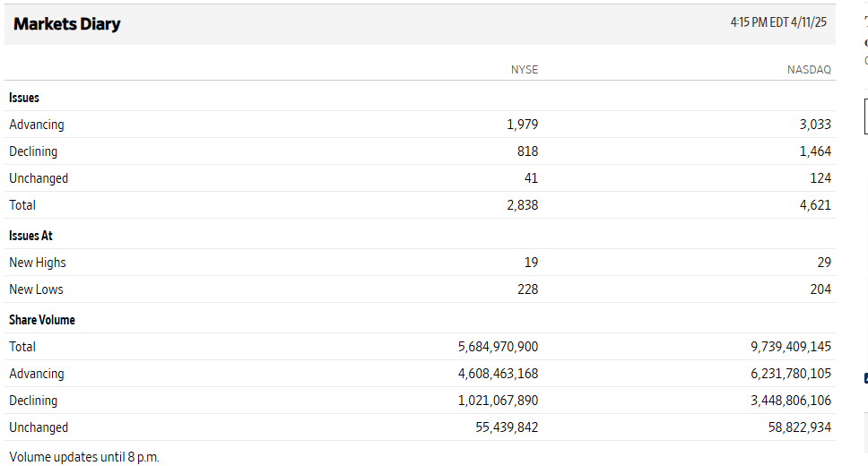Click the NYSE advancing issues value 1,979
868x466 pixels.
point(522,125)
